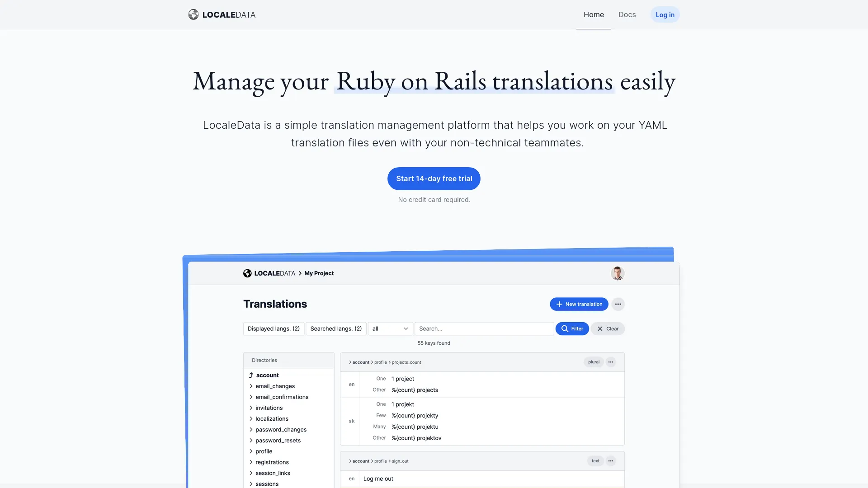Open the 'all' filter dropdown
Viewport: 868px width, 488px height.
point(390,328)
